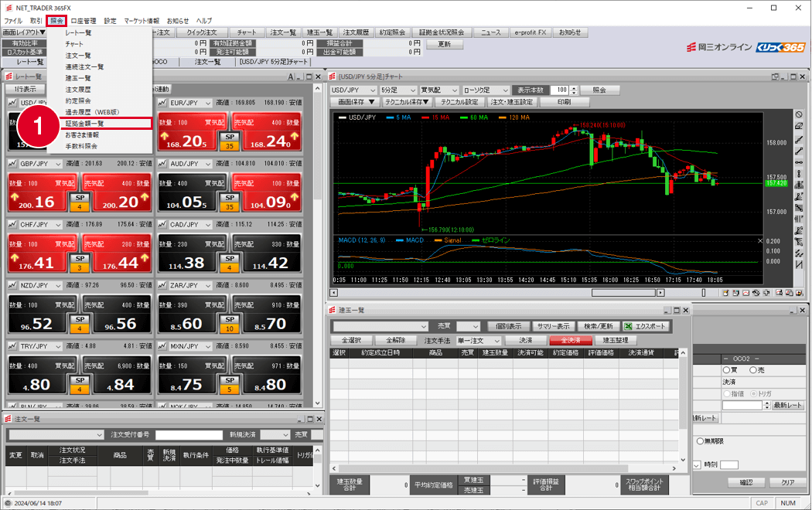Screen dimensions: 812x510
Task: Click the 注文受付番号 input field
Action: coord(189,435)
